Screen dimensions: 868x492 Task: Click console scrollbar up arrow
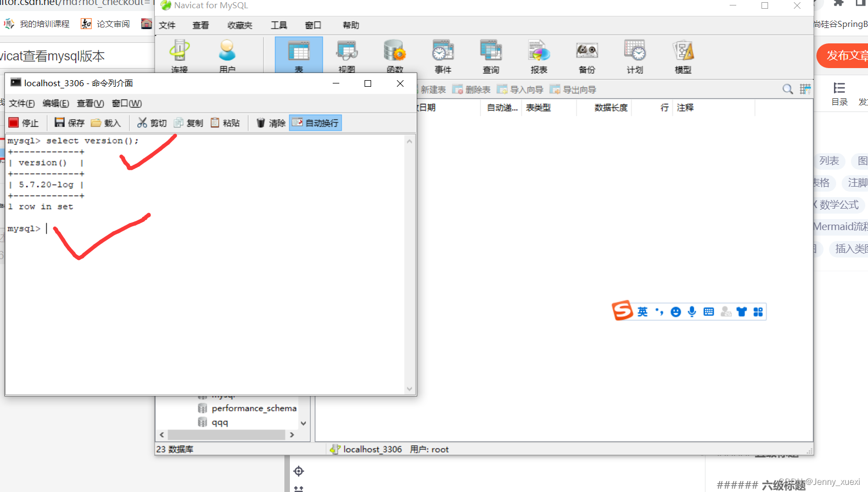410,141
